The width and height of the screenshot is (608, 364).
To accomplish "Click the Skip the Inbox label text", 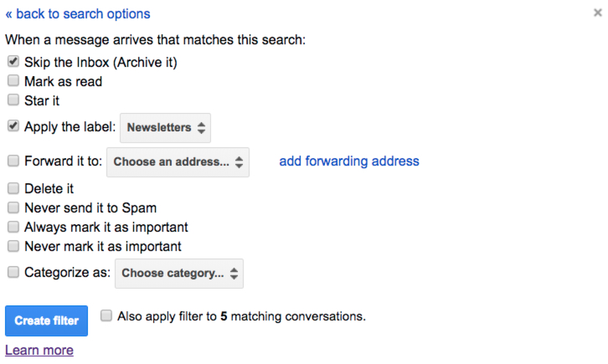I will coord(100,62).
